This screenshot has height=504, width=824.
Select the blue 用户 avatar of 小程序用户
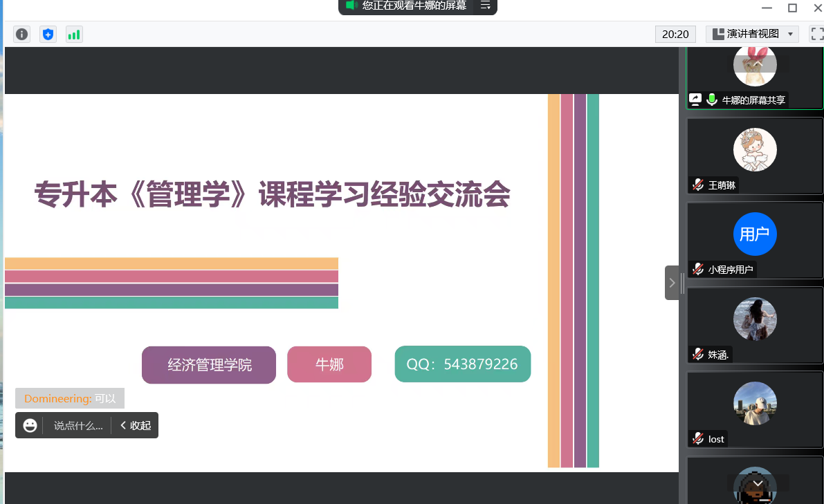[x=755, y=234]
